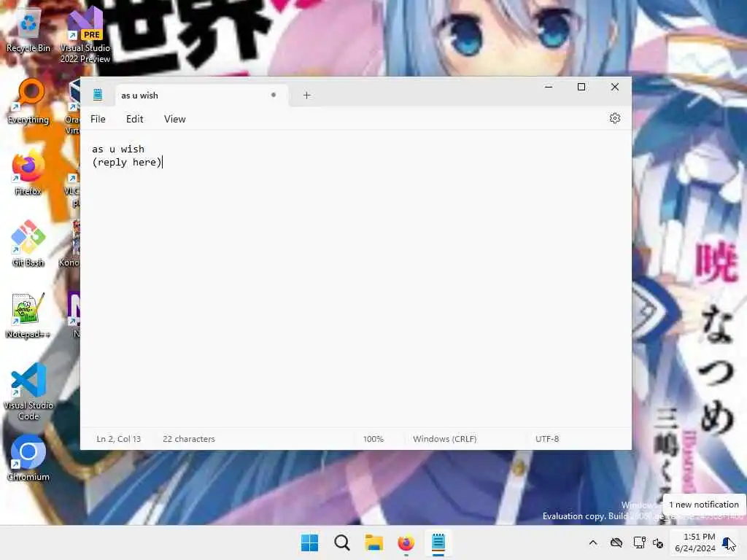This screenshot has width=747, height=560.
Task: Click Notepad taskbar icon
Action: click(x=438, y=542)
